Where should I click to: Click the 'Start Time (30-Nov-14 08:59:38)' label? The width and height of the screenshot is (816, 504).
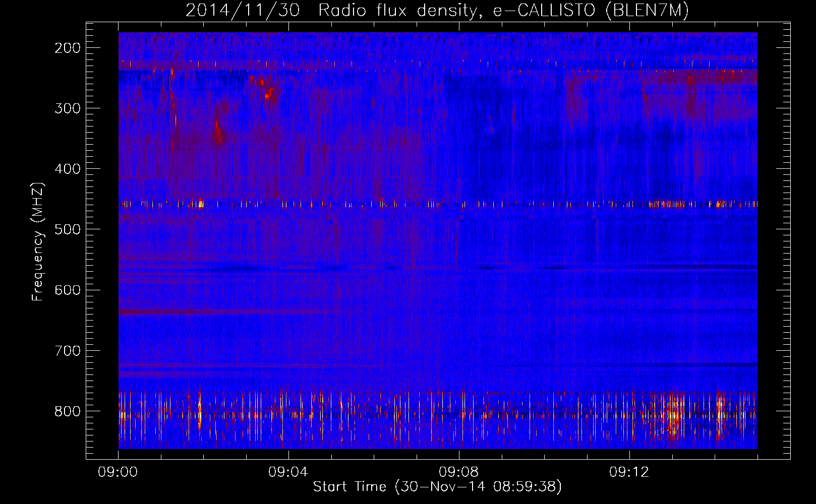coord(437,487)
